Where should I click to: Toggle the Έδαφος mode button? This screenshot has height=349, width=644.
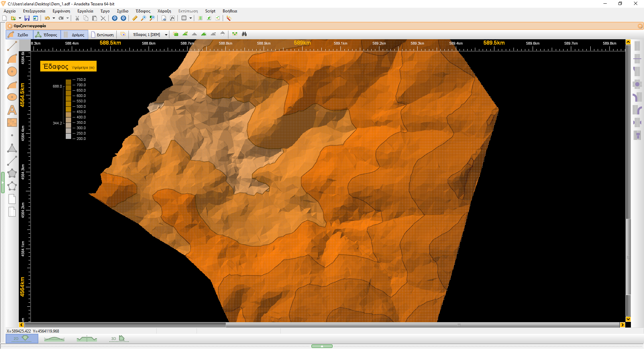pyautogui.click(x=47, y=35)
